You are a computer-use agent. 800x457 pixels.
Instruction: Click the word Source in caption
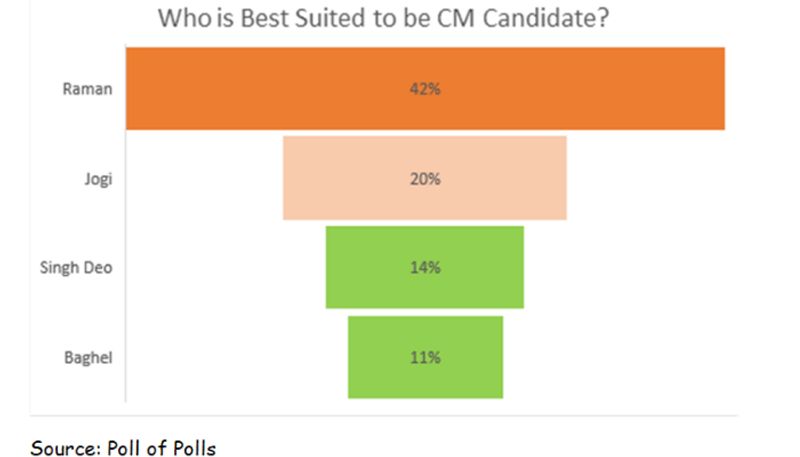tap(66, 448)
